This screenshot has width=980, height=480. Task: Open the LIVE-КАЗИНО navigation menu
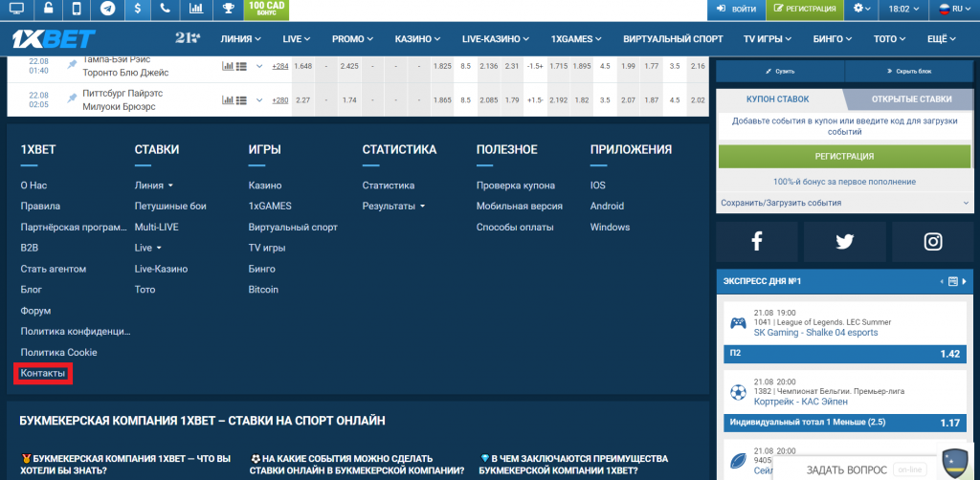[x=497, y=38]
